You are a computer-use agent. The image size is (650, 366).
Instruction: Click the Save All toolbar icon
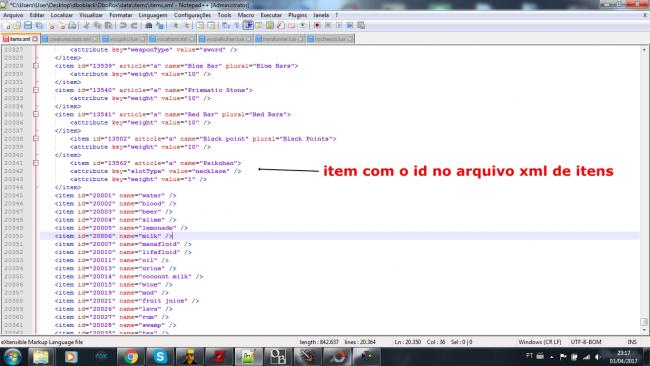coord(39,26)
